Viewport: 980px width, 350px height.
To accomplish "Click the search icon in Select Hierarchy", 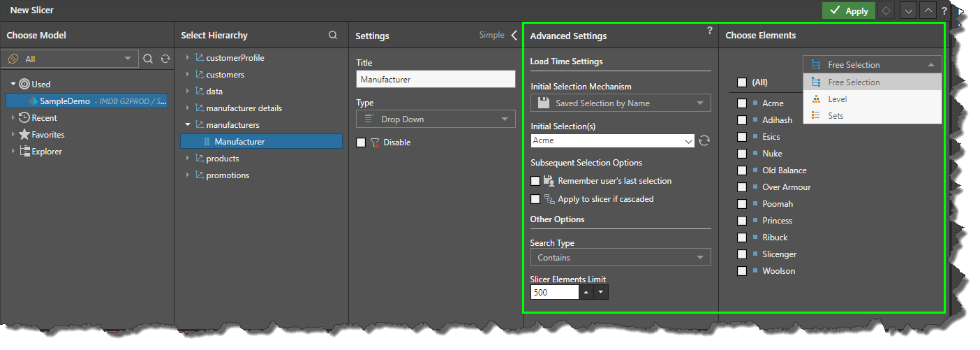I will tap(333, 35).
